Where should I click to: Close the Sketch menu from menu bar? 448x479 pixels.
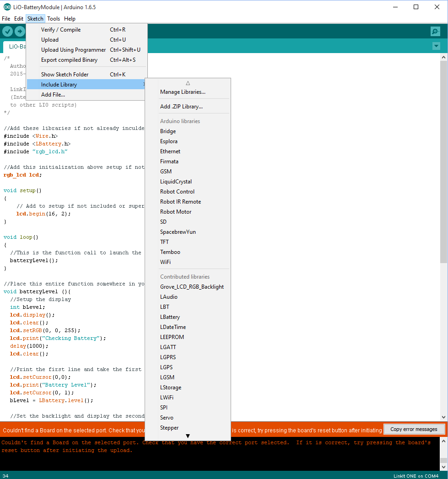coord(35,19)
